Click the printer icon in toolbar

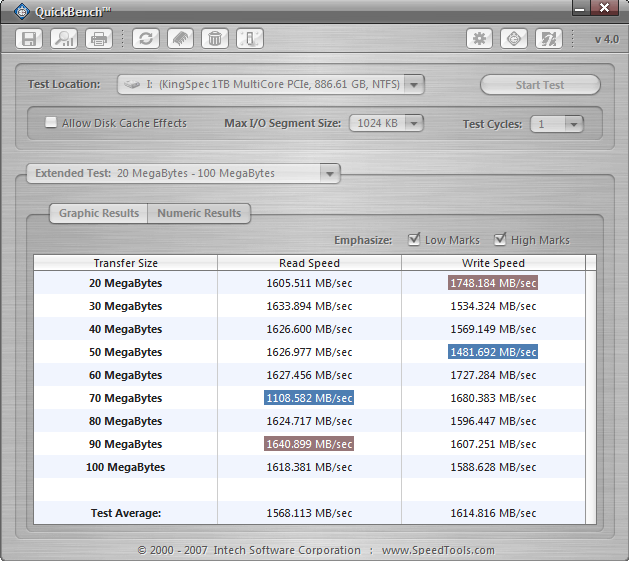tap(98, 39)
